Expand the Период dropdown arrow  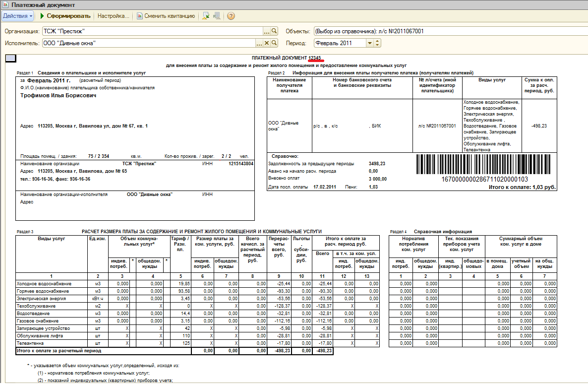pos(370,43)
